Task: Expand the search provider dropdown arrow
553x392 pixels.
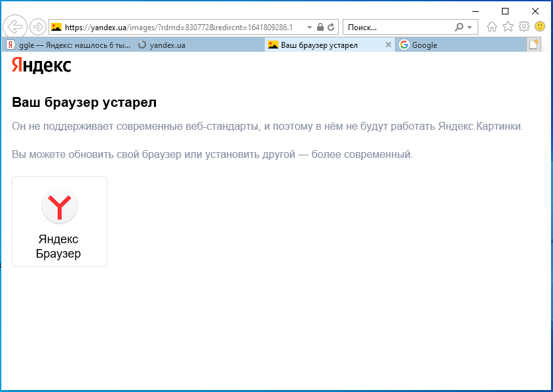Action: tap(469, 27)
